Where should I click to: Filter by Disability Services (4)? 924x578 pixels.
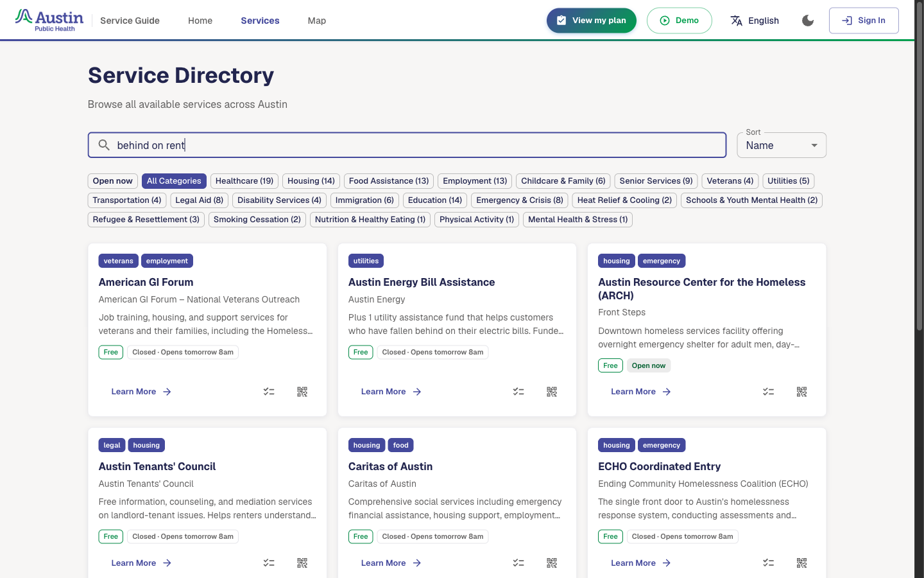coord(279,200)
